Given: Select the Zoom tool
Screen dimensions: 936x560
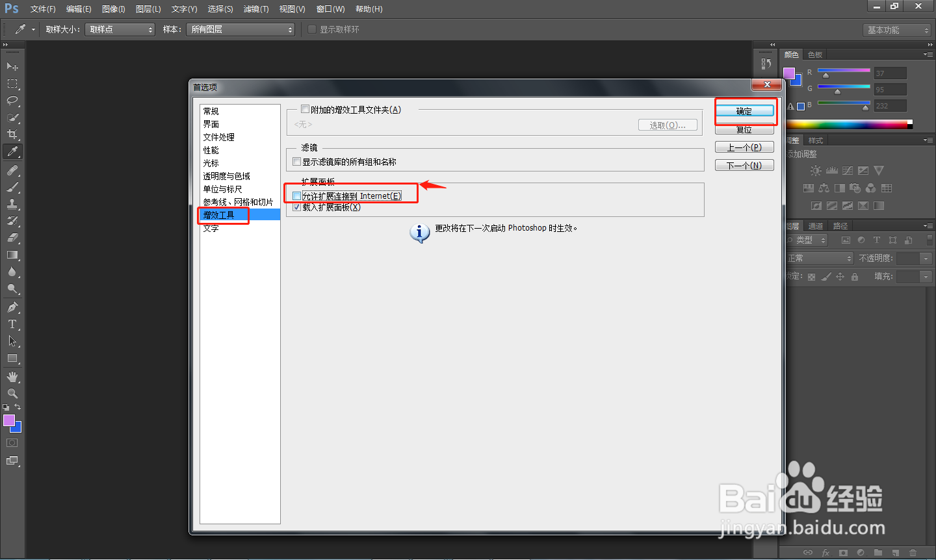Looking at the screenshot, I should pyautogui.click(x=12, y=394).
